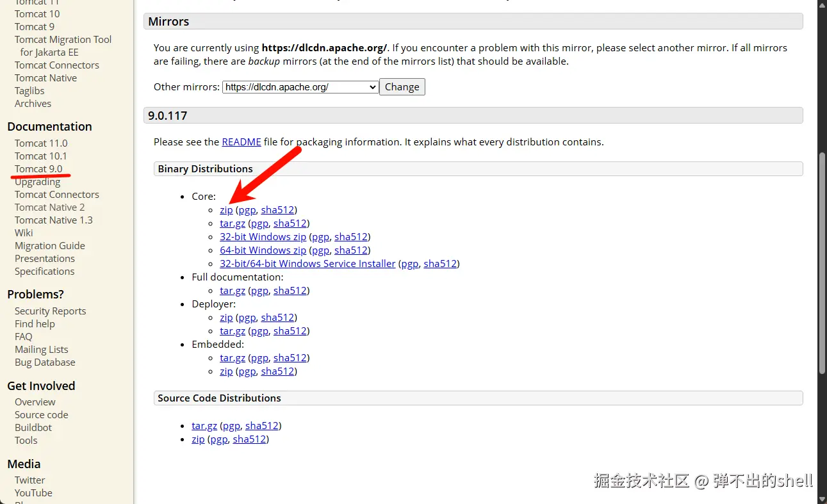Image resolution: width=827 pixels, height=504 pixels.
Task: Download the Embedded tar.gz
Action: tap(233, 358)
